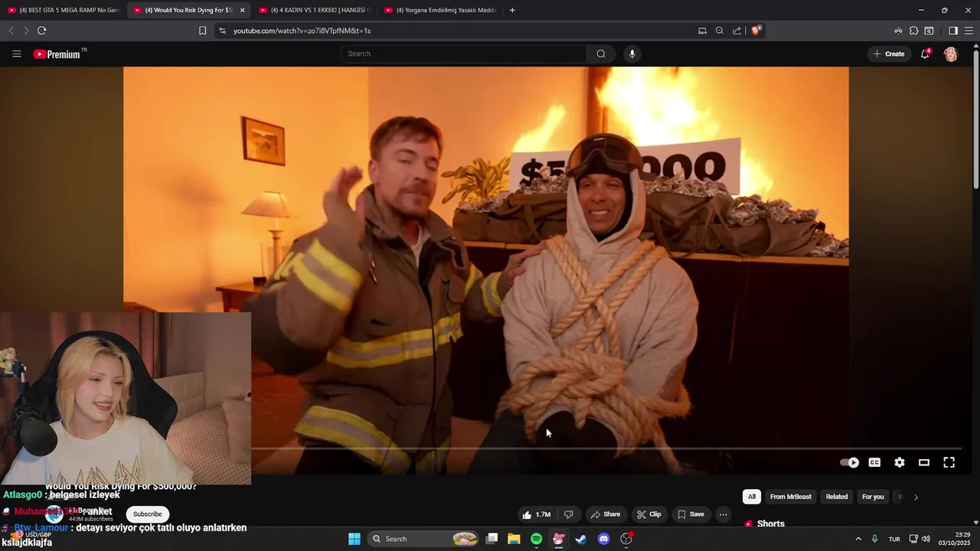
Task: Select the Related chip
Action: click(x=837, y=497)
